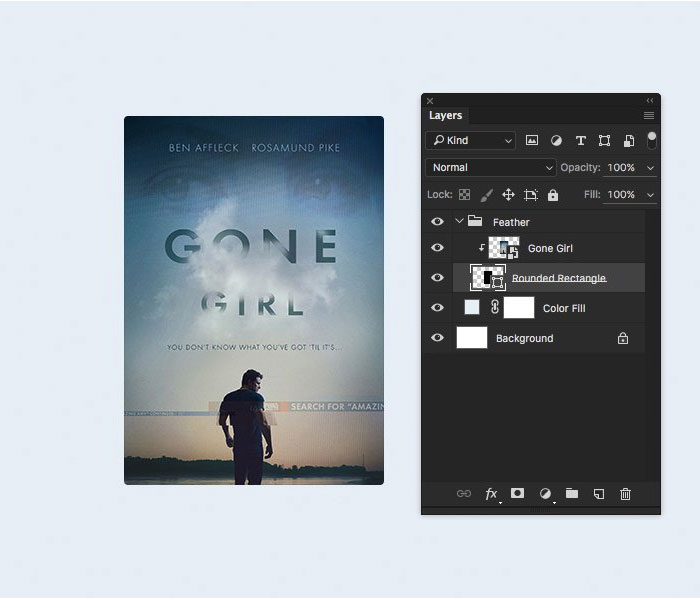This screenshot has width=700, height=598.
Task: Lock image pixels brush icon
Action: [x=487, y=195]
